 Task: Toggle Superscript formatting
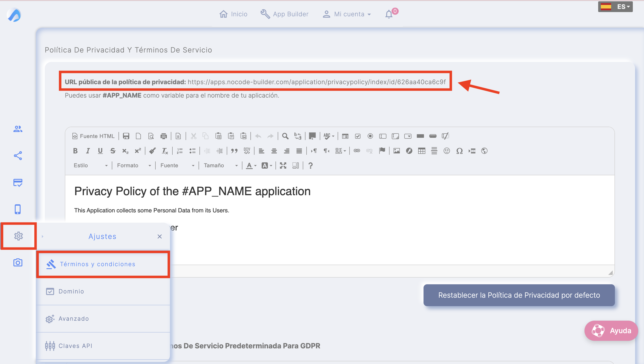(138, 151)
